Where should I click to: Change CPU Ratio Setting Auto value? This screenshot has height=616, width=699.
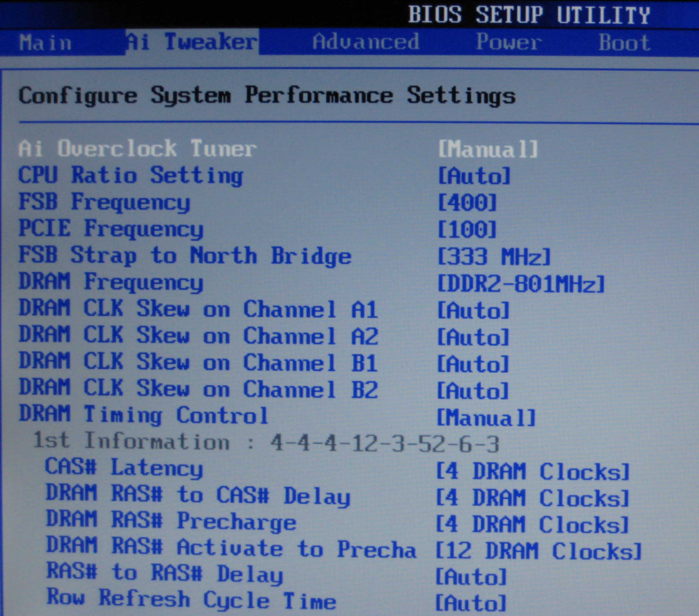(474, 176)
